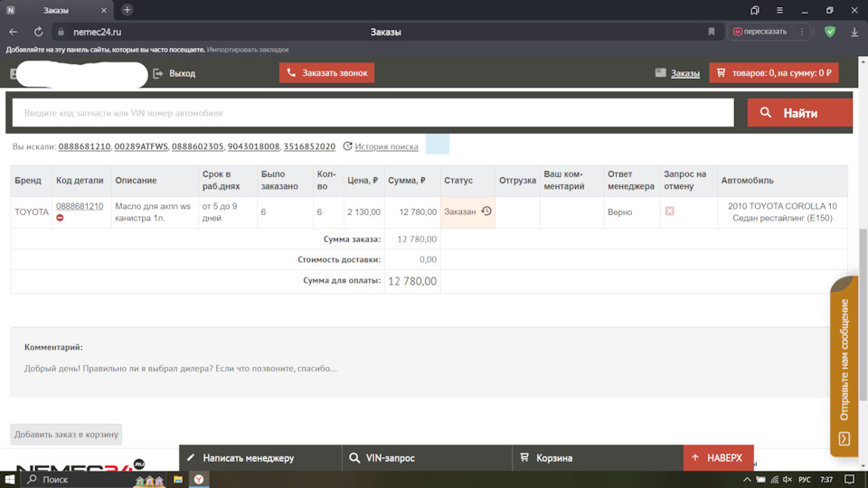
Task: Go back with the browser back arrow
Action: point(14,33)
